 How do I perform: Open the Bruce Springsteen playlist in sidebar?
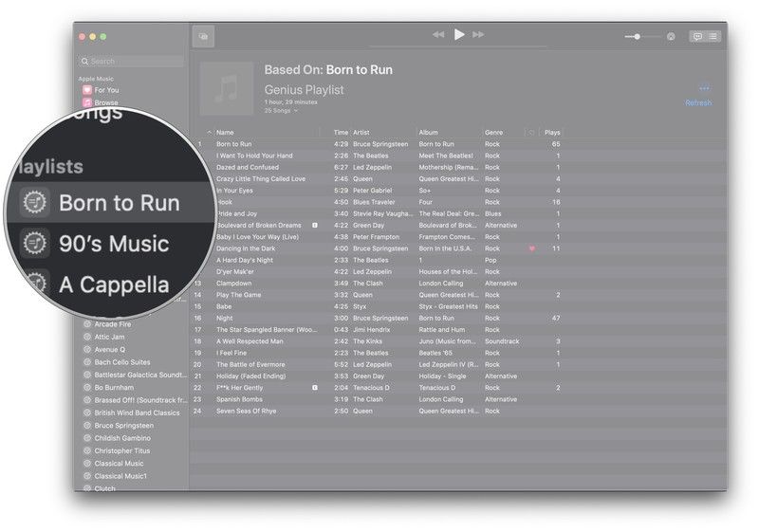(123, 426)
